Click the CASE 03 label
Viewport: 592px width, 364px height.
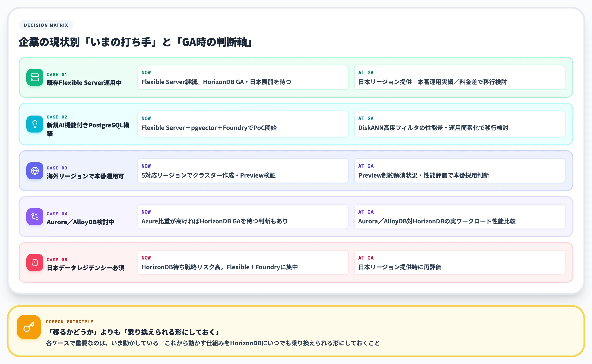pos(57,168)
